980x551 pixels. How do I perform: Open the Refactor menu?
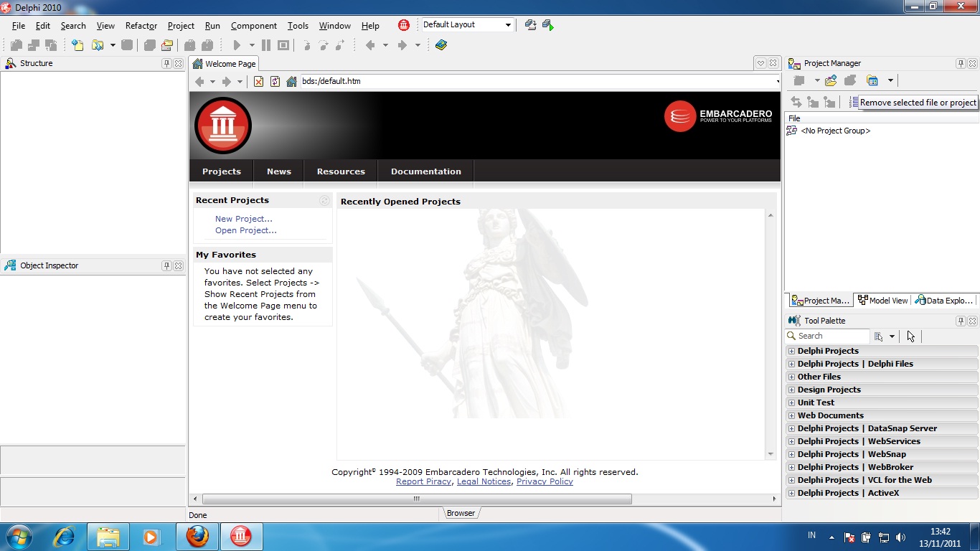(141, 26)
